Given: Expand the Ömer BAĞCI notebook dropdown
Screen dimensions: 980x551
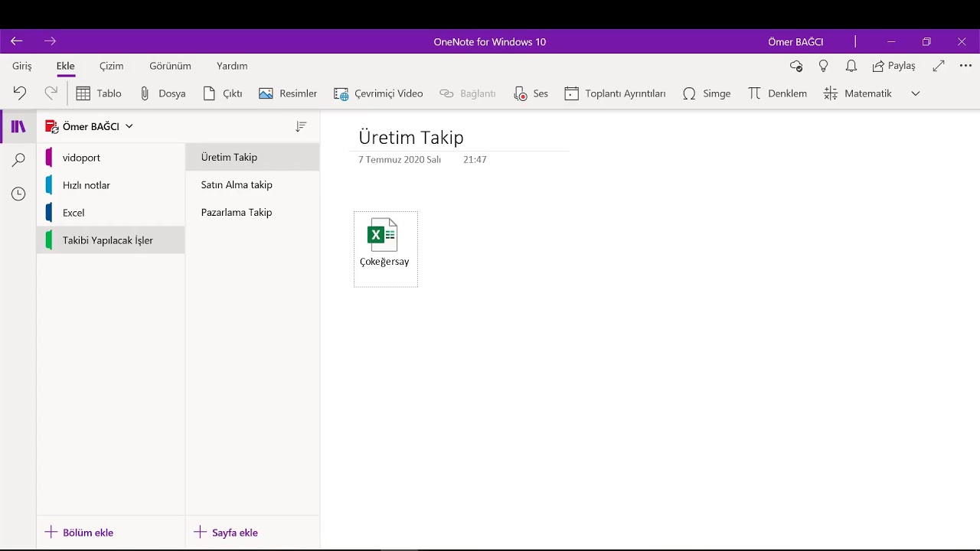Looking at the screenshot, I should click(x=89, y=126).
